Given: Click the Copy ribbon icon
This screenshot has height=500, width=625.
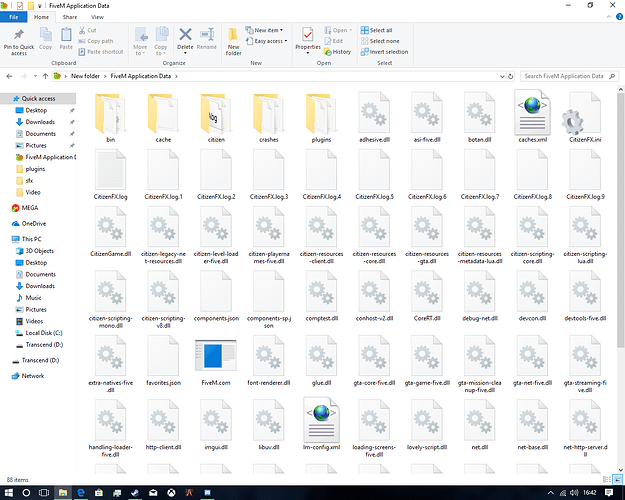Looking at the screenshot, I should tap(45, 39).
